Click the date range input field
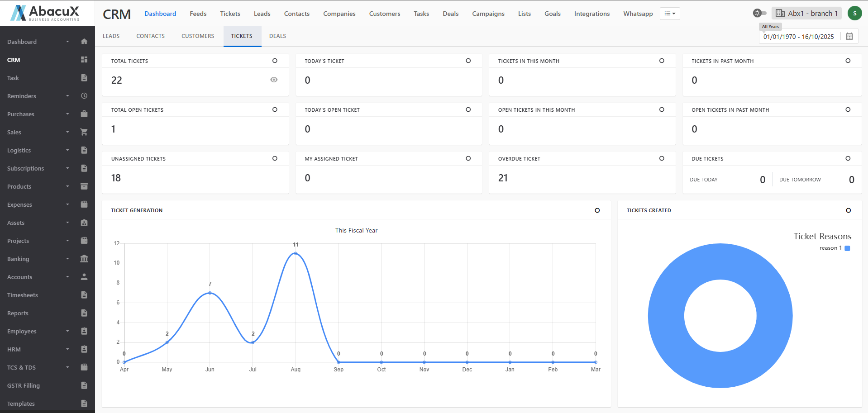This screenshot has height=413, width=868. click(x=799, y=37)
